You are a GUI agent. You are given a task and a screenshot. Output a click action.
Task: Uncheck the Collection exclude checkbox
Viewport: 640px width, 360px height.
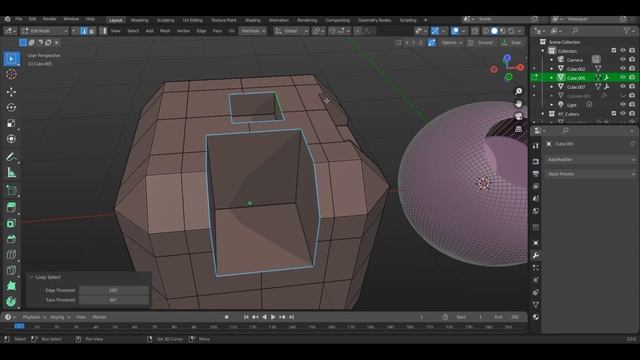tap(614, 51)
